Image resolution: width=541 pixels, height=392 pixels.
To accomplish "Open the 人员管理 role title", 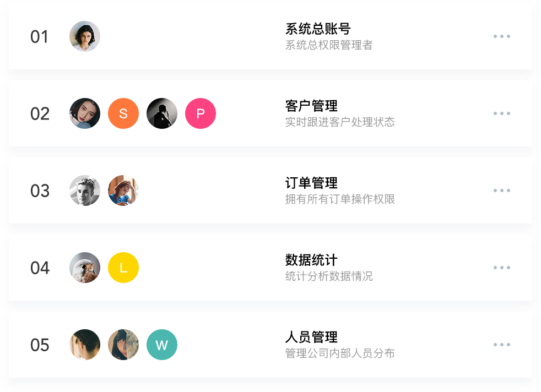I will tap(311, 337).
